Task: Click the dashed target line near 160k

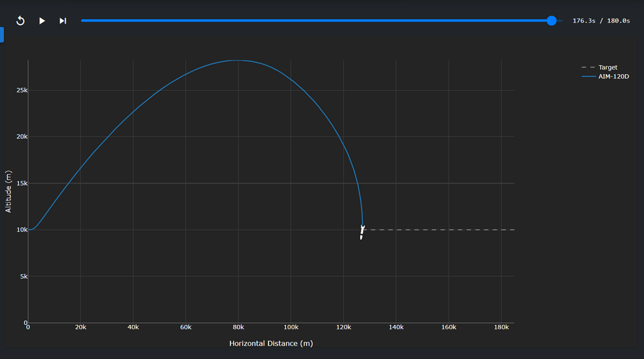Action: click(449, 230)
